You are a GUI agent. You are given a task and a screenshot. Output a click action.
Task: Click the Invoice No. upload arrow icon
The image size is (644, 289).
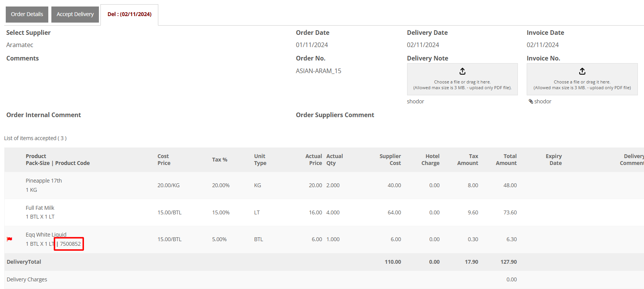582,71
